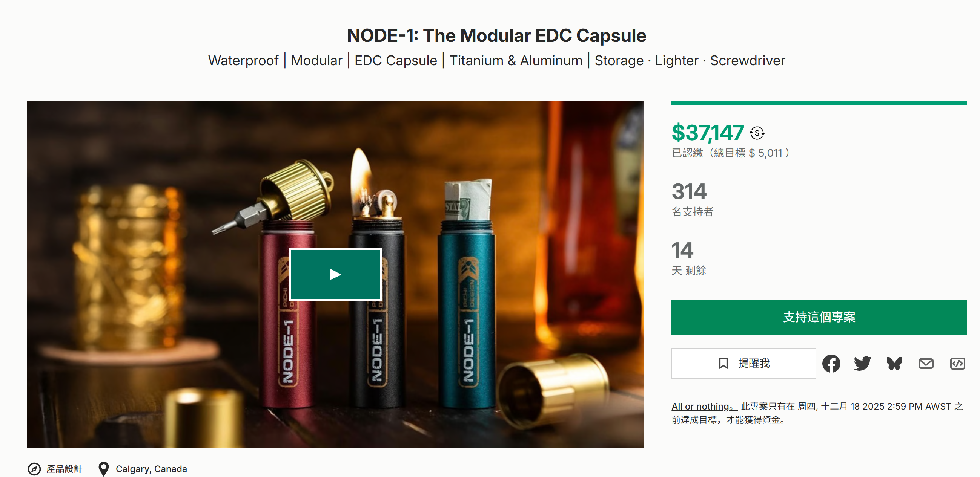Viewport: 980px width, 477px height.
Task: Click the currency conversion icon beside $37,147
Action: (757, 133)
